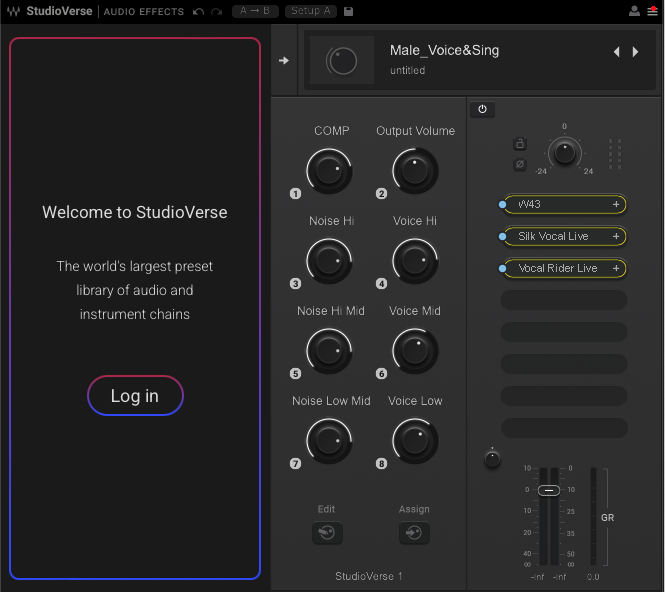
Task: Click the Output Volume macro knob
Action: coord(415,171)
